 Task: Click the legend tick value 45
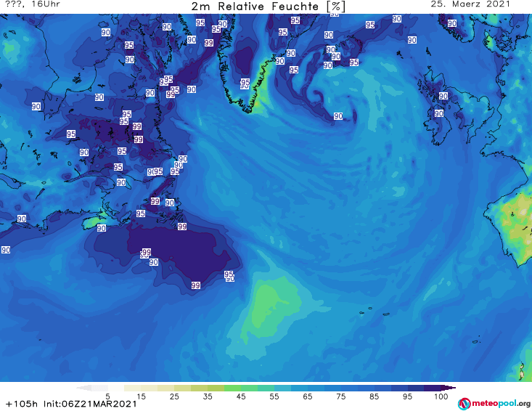pos(240,396)
